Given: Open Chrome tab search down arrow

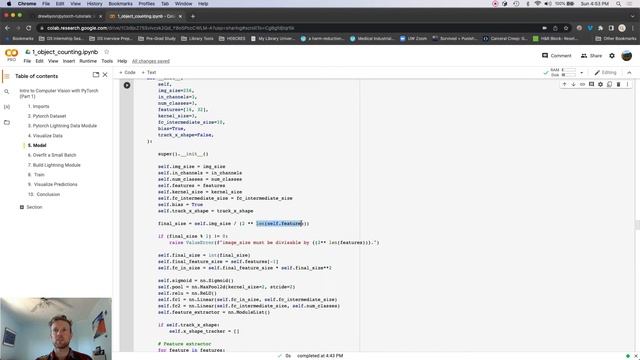Looking at the screenshot, I should pyautogui.click(x=633, y=16).
